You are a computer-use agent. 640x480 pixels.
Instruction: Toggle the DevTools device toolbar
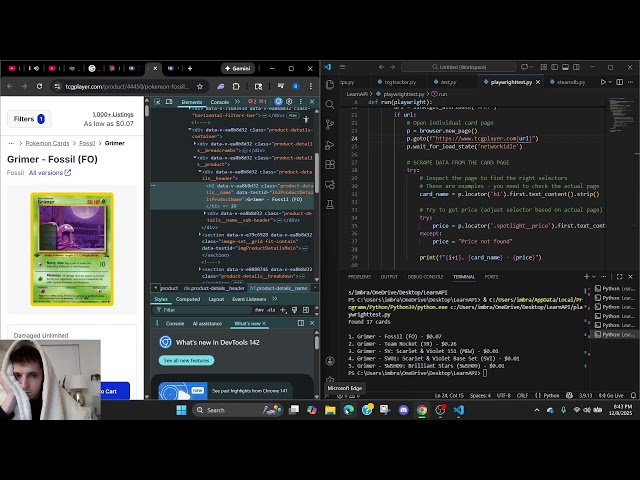169,102
